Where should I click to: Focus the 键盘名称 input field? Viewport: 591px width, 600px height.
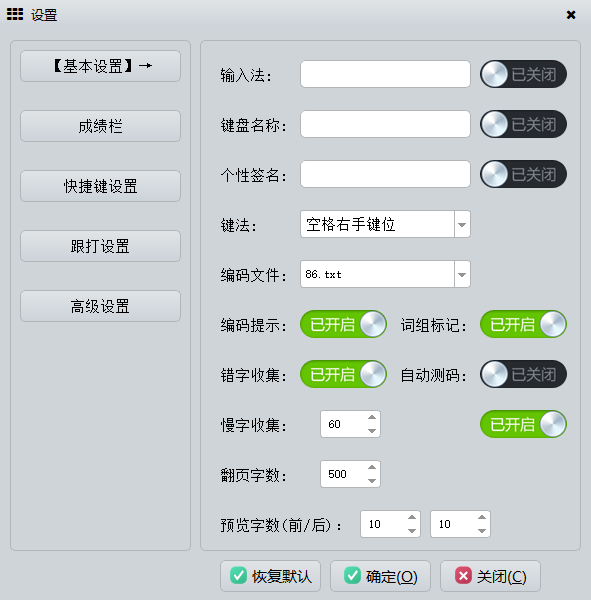coord(385,124)
